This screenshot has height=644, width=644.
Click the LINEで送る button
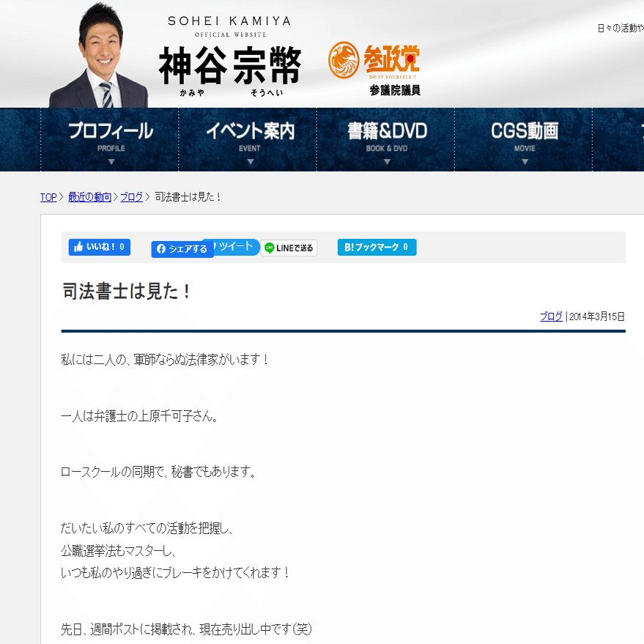(289, 248)
